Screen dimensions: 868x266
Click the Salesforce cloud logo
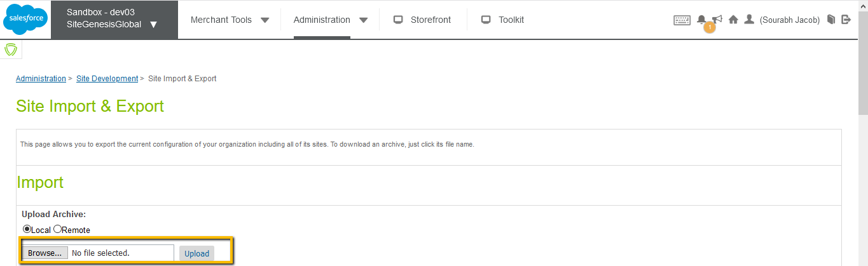pyautogui.click(x=25, y=20)
